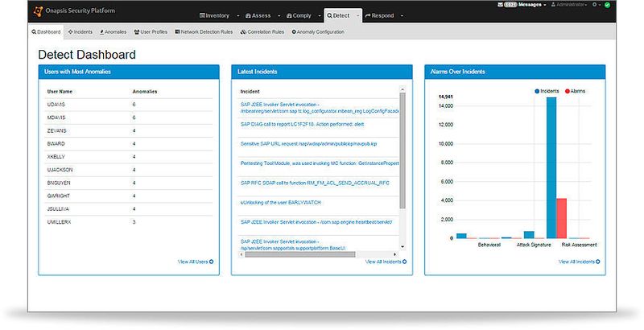The height and width of the screenshot is (330, 644).
Task: Switch to the User Profiles sub-tab
Action: (x=151, y=32)
